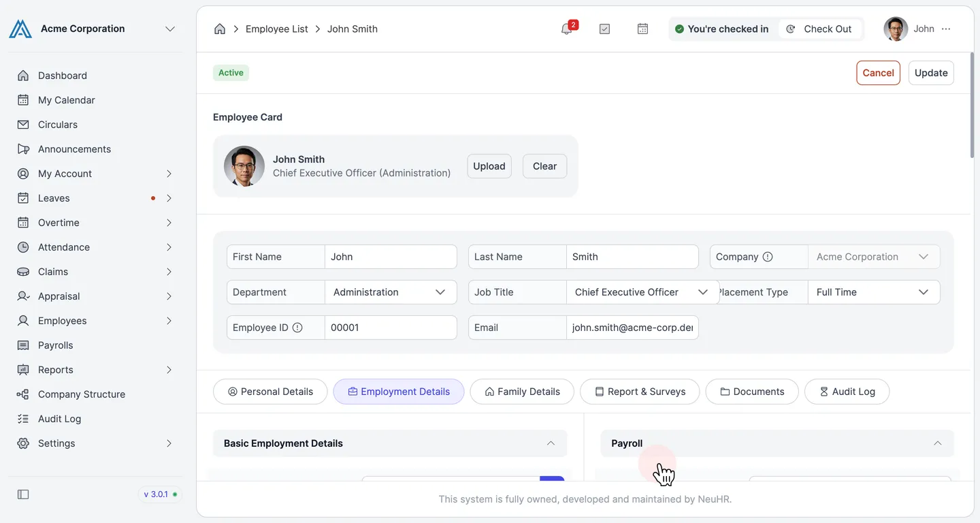The height and width of the screenshot is (523, 980).
Task: Click the Active status badge
Action: coord(231,73)
